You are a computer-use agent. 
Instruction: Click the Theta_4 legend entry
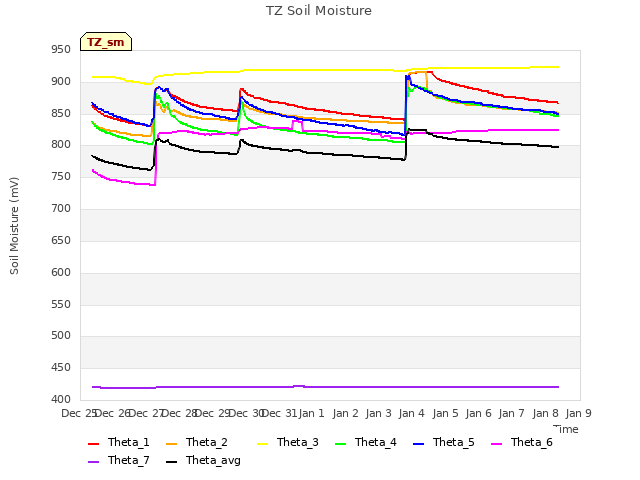pyautogui.click(x=366, y=442)
